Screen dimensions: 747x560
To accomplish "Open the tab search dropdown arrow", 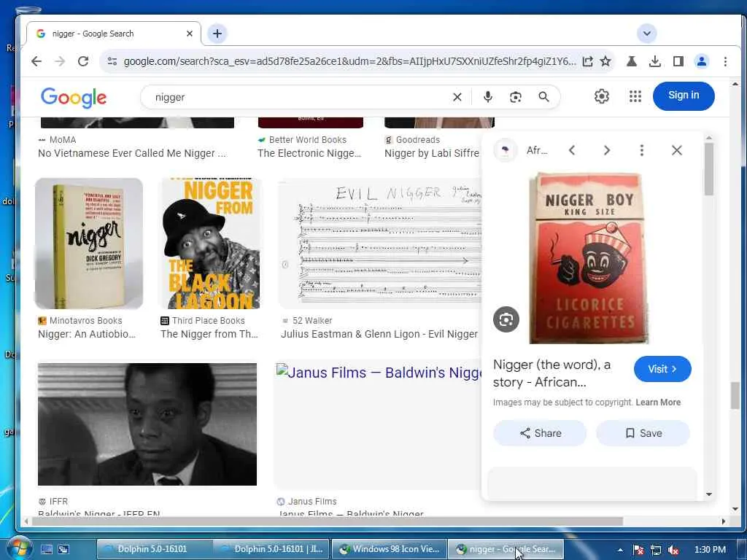I will (646, 34).
